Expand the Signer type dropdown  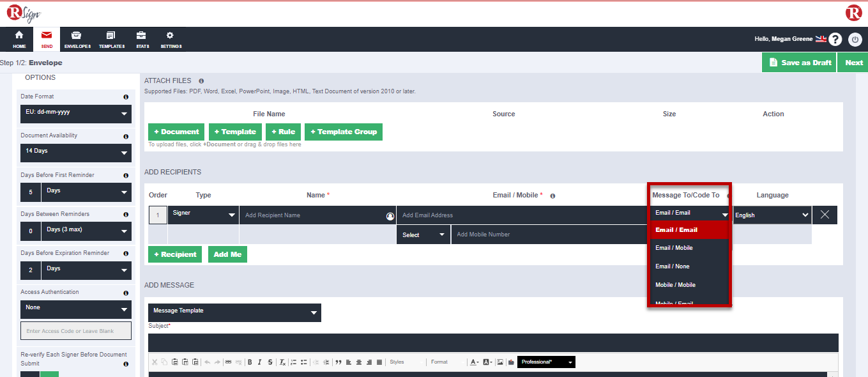pyautogui.click(x=203, y=215)
